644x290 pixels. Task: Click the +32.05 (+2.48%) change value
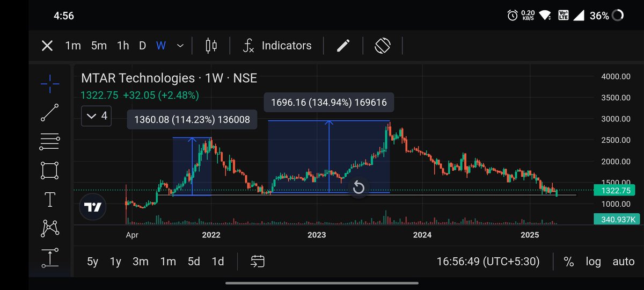coord(161,95)
